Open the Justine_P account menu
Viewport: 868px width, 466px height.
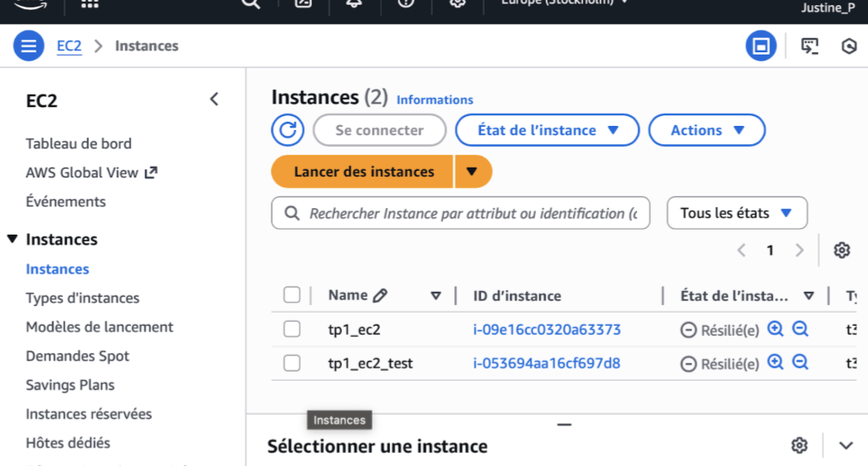click(828, 7)
